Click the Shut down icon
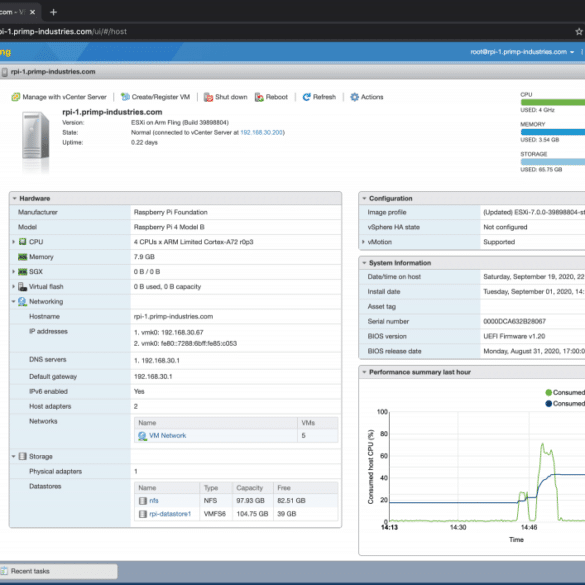This screenshot has width=585, height=585. 208,97
